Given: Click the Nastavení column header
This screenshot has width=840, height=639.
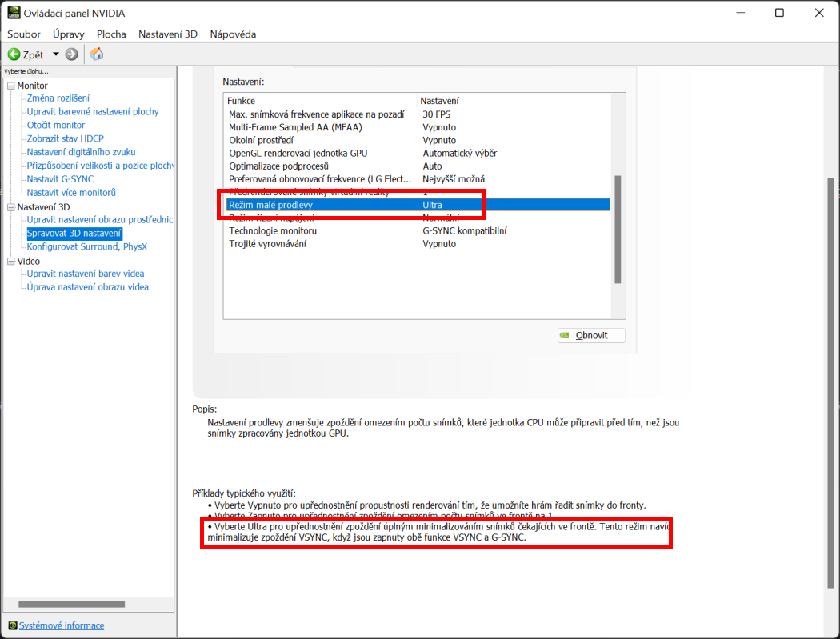Looking at the screenshot, I should point(514,101).
